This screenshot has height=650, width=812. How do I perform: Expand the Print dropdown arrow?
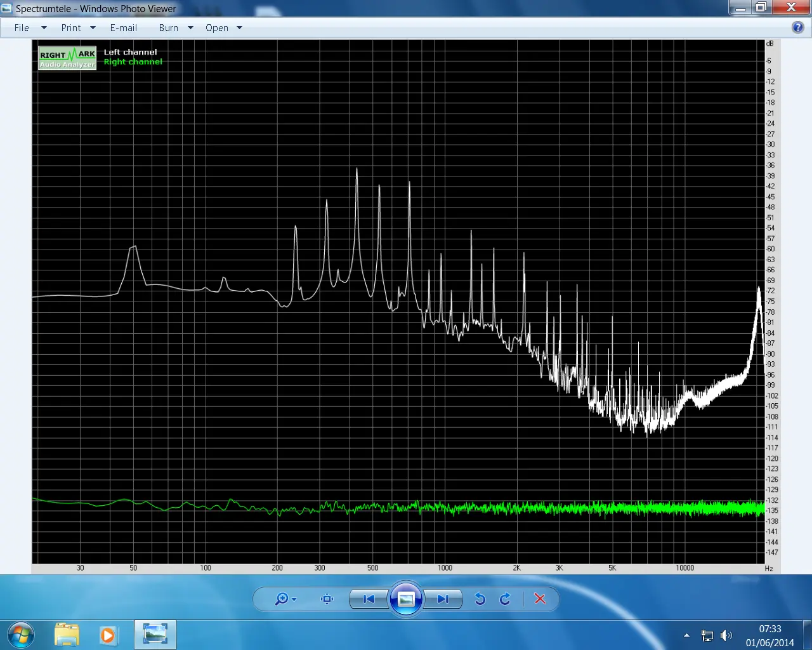pos(93,28)
